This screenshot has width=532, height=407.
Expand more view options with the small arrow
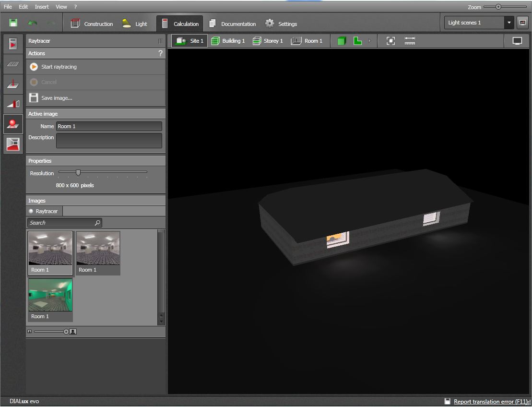(369, 41)
